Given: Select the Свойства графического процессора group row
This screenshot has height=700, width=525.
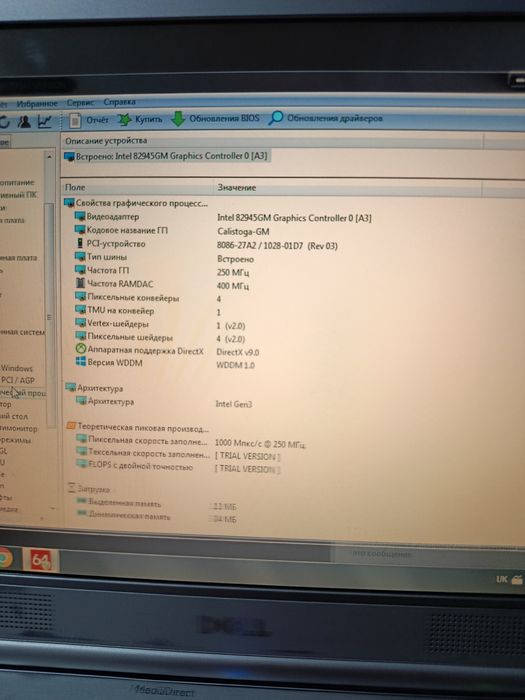Looking at the screenshot, I should click(136, 203).
